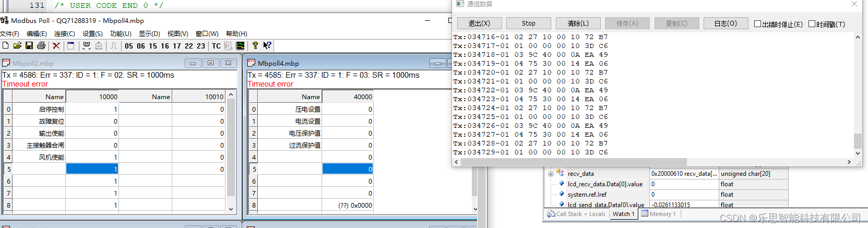Click left arrow of communication window horizontal scrollbar
Image resolution: width=868 pixels, height=228 pixels.
click(x=457, y=162)
